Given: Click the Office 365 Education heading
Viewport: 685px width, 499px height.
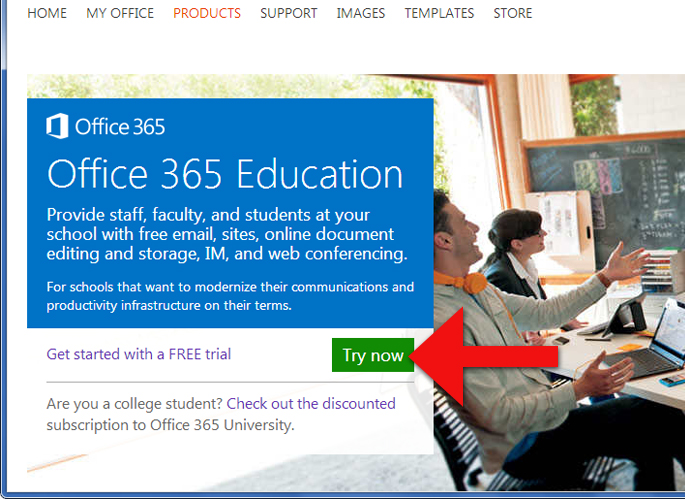Looking at the screenshot, I should tap(225, 175).
